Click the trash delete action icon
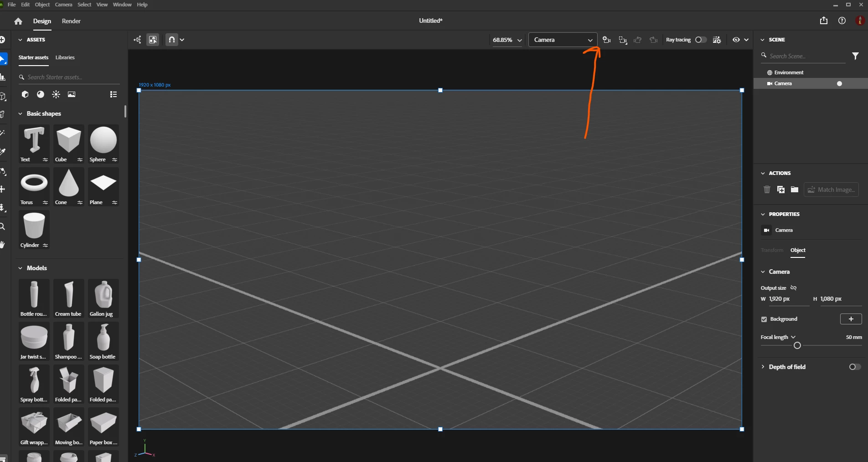Viewport: 868px width, 462px height. [x=767, y=190]
